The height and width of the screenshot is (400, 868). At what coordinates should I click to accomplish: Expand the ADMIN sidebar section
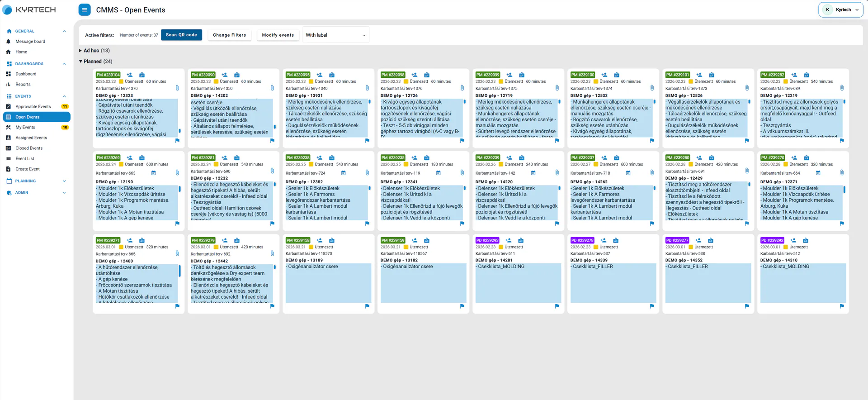(64, 193)
